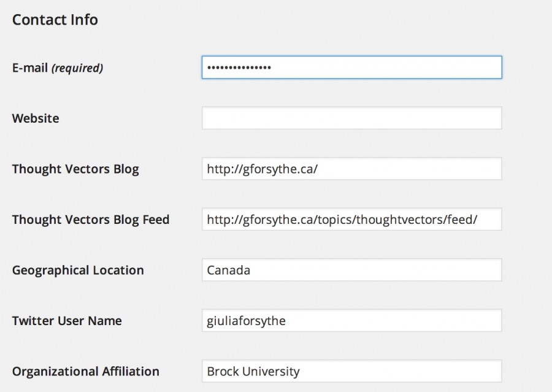Click the Twitter User Name label

(x=66, y=320)
